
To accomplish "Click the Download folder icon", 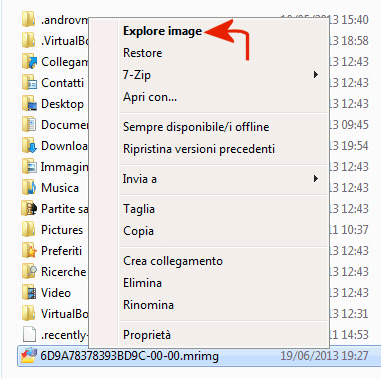I will click(29, 146).
